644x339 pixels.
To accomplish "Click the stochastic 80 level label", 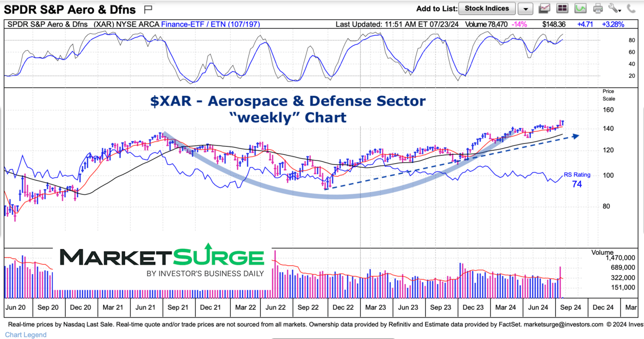I will point(631,40).
